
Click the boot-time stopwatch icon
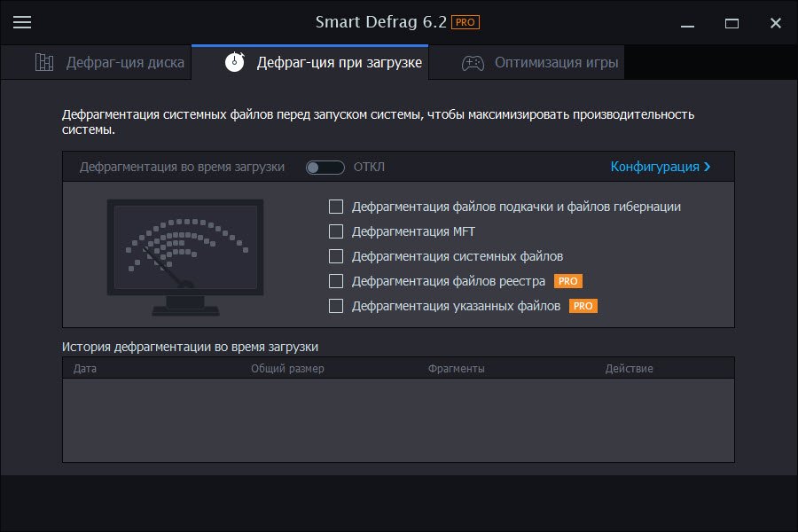click(235, 61)
